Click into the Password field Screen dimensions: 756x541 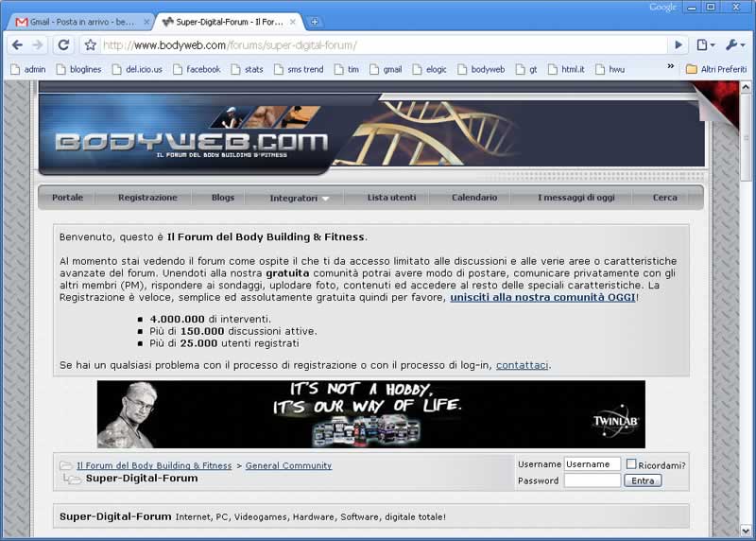pos(592,480)
